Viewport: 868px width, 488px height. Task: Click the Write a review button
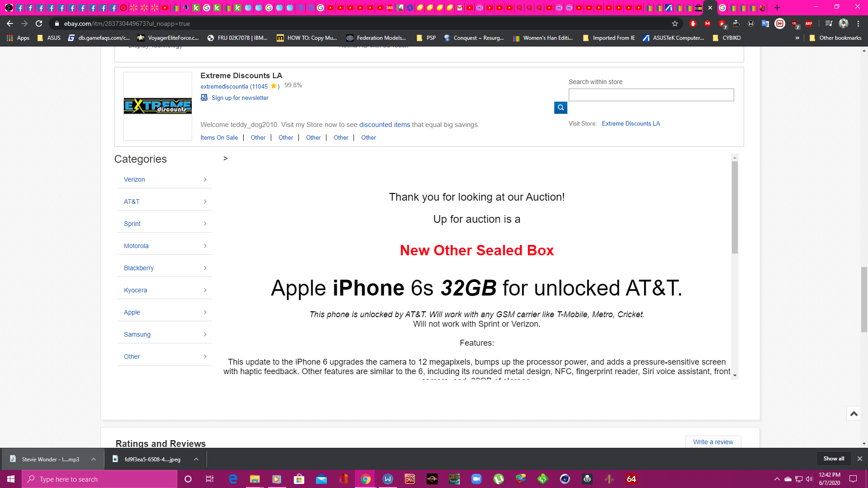(713, 442)
